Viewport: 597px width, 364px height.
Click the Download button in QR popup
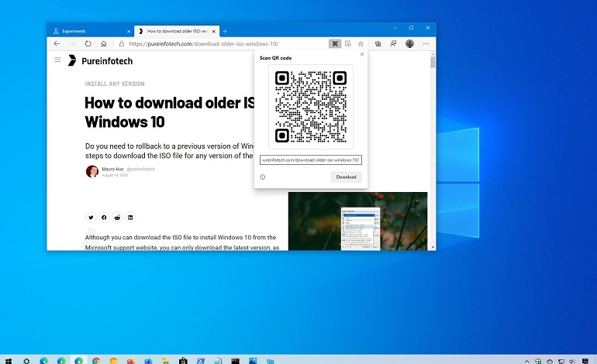coord(346,177)
